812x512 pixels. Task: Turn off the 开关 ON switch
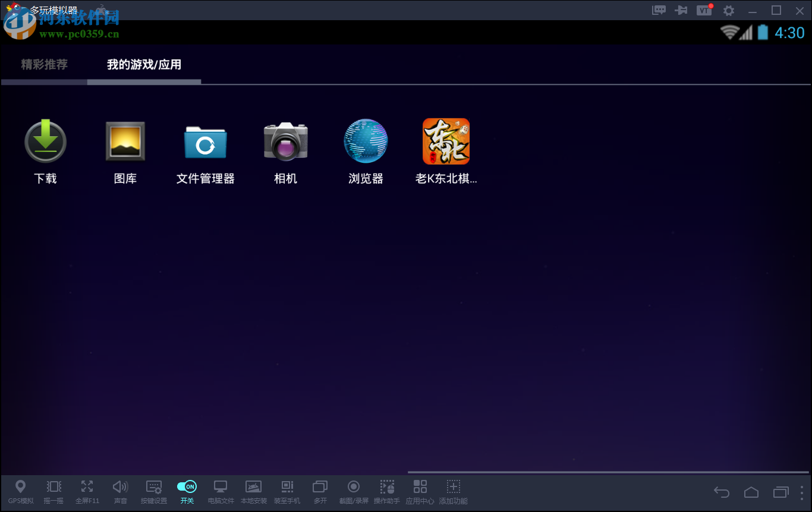187,488
